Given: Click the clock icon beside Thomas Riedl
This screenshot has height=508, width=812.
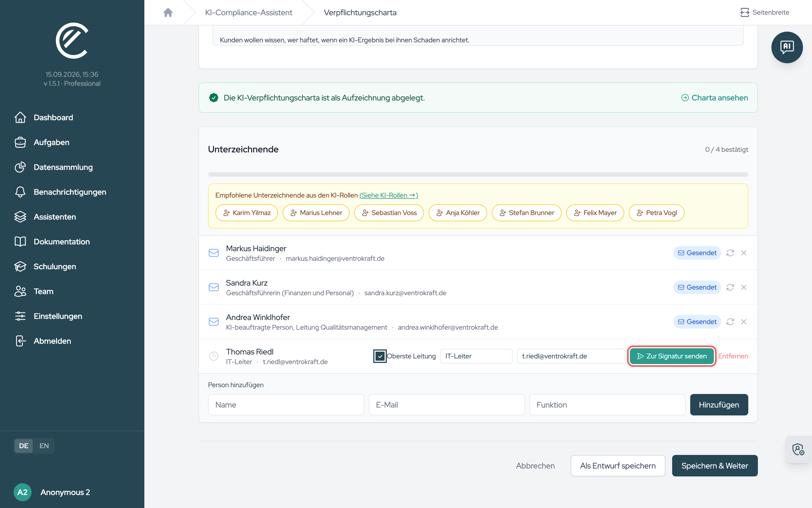Looking at the screenshot, I should [x=214, y=356].
